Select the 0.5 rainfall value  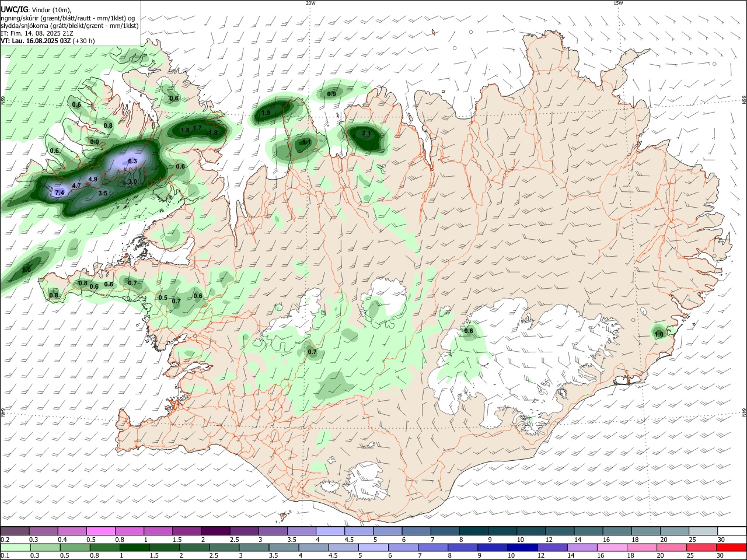(x=163, y=298)
